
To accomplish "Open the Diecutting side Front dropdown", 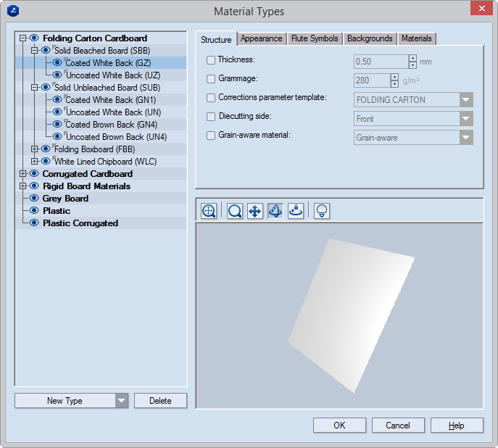I will (x=466, y=119).
